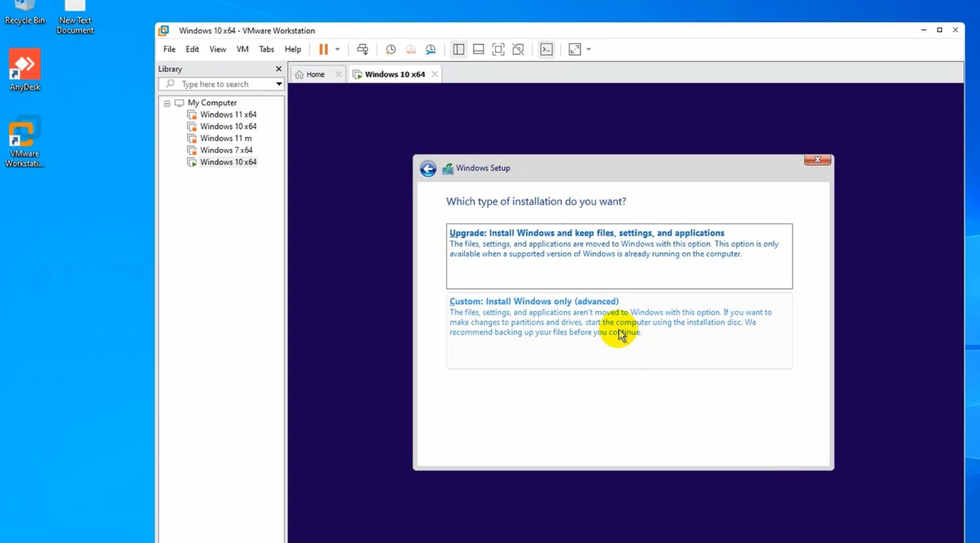Select Windows 7 x64 in library
Image resolution: width=980 pixels, height=543 pixels.
[226, 150]
